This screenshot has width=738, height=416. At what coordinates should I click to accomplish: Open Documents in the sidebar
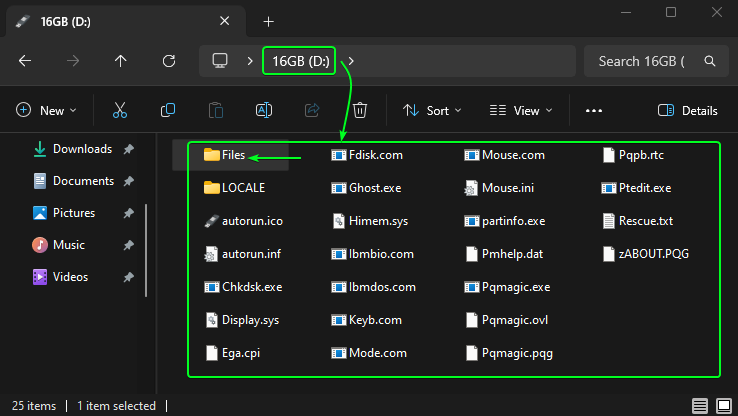pos(83,181)
